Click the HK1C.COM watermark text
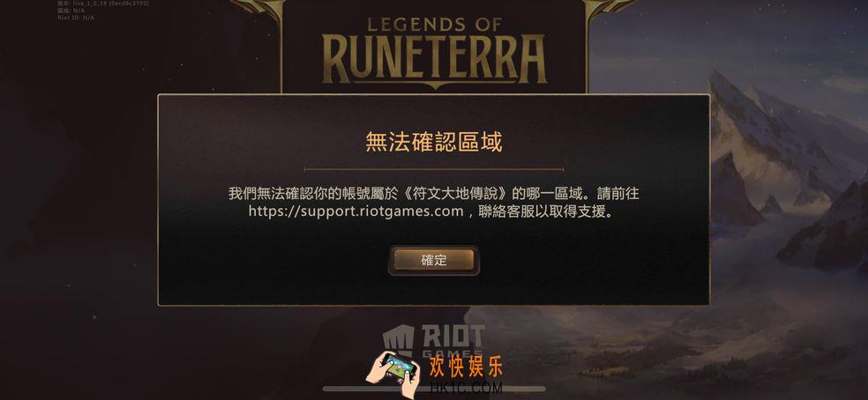868x400 pixels. click(x=466, y=388)
